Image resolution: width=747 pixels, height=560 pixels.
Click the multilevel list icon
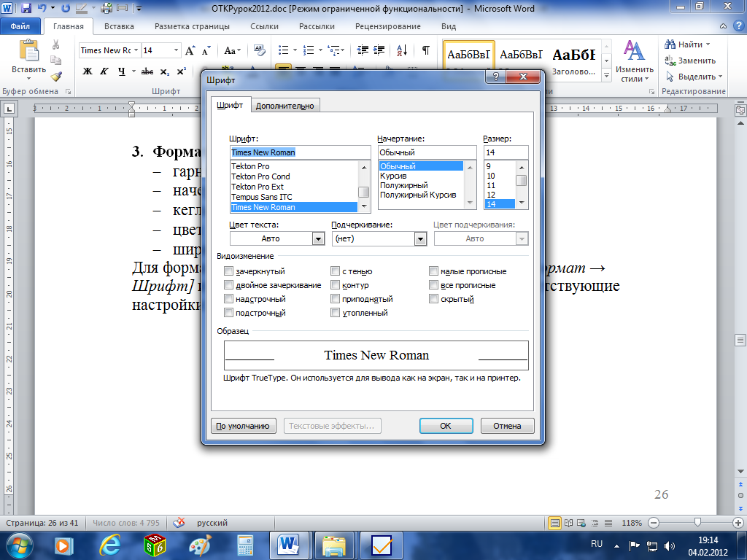pos(334,50)
